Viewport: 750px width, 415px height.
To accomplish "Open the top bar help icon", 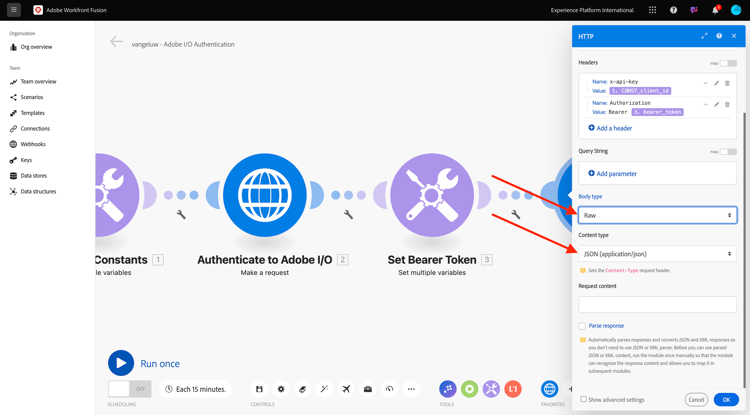I will 673,10.
